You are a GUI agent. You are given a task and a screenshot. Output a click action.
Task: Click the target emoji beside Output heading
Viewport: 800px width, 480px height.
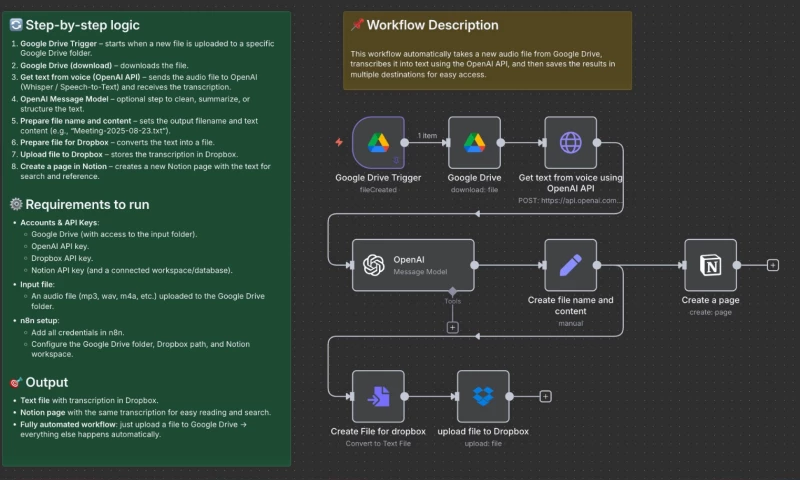16,382
